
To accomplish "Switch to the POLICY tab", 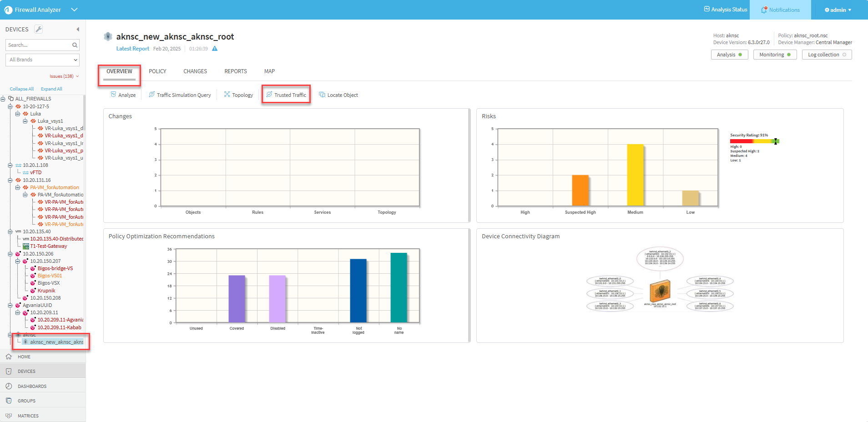I will (x=157, y=71).
